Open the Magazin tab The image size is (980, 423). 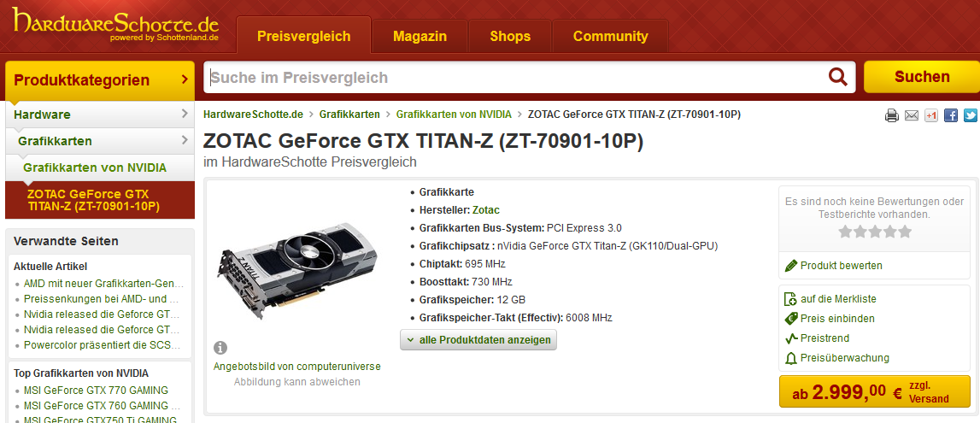[420, 36]
